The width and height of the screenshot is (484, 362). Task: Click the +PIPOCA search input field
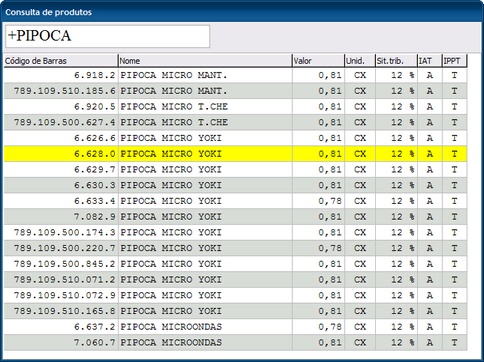point(107,36)
